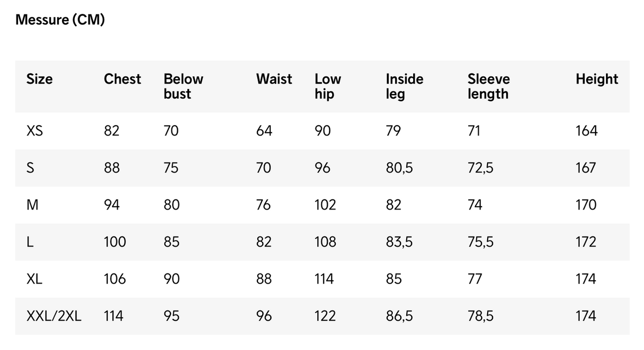
Task: Click the S size row label
Action: pos(30,168)
